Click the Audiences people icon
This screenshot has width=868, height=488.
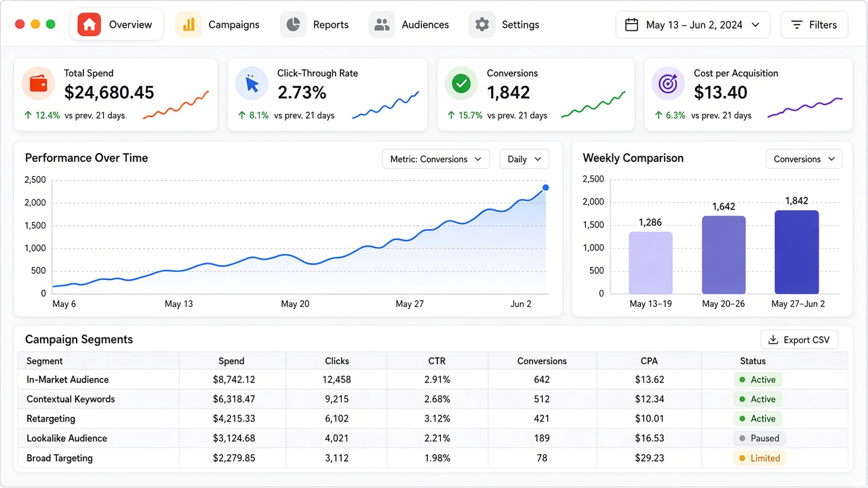382,24
